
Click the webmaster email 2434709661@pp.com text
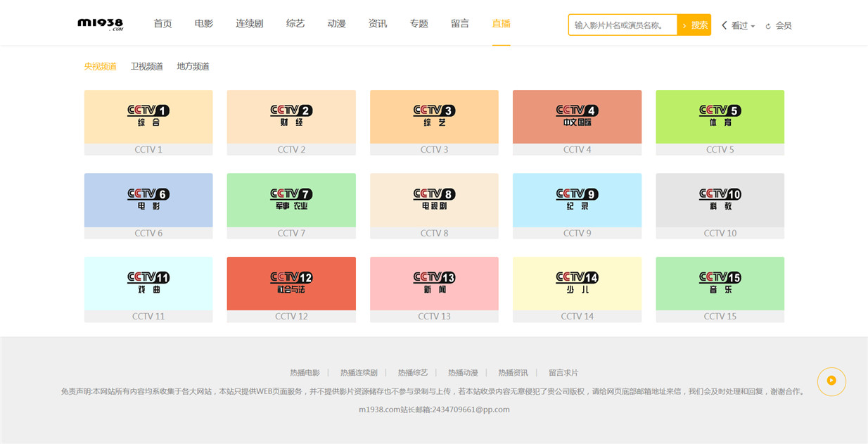[x=471, y=410]
